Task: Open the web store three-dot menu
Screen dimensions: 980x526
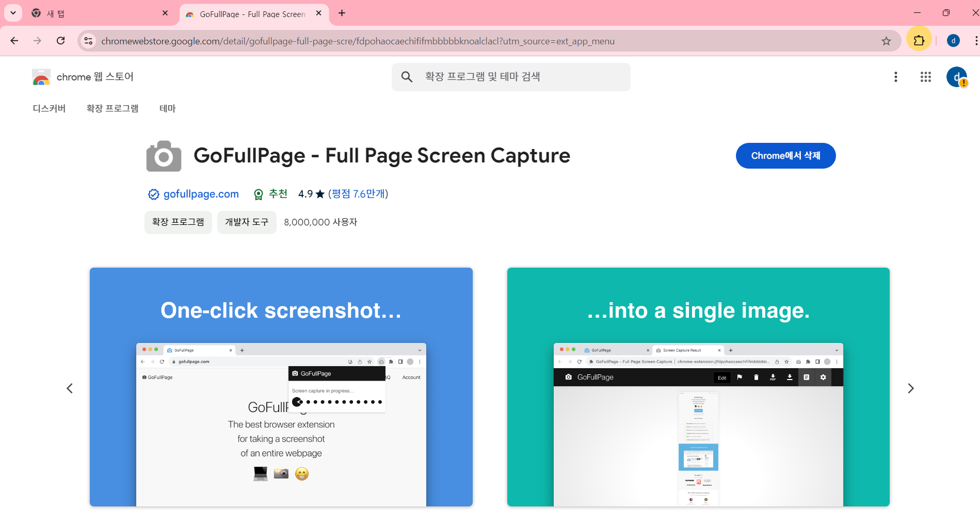Action: [896, 77]
